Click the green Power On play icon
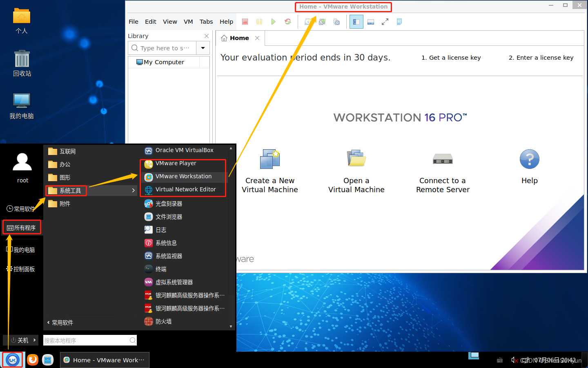The width and height of the screenshot is (588, 368). click(274, 22)
